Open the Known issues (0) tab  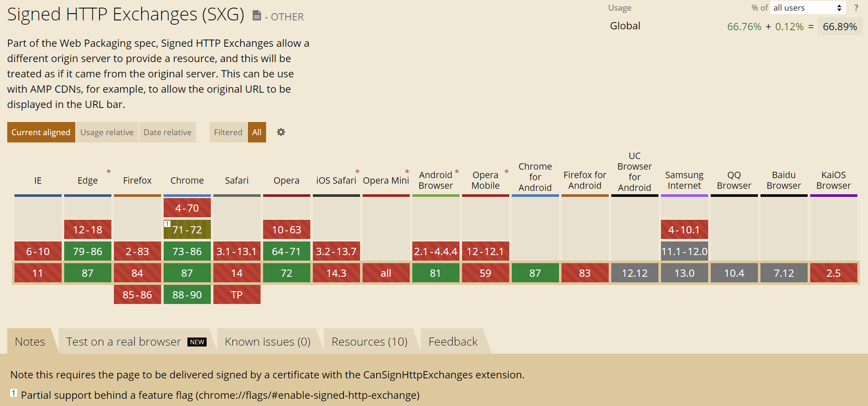point(267,341)
